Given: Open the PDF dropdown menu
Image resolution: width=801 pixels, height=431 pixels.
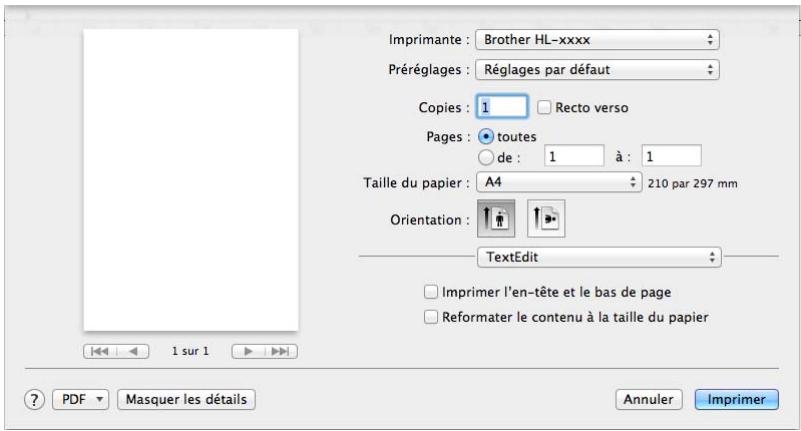Looking at the screenshot, I should tap(81, 399).
